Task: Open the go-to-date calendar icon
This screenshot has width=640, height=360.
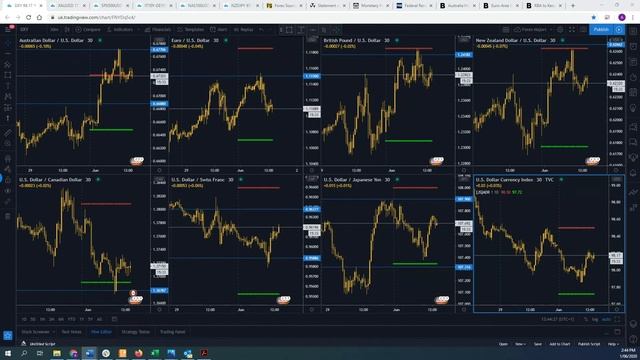Action: [x=115, y=319]
